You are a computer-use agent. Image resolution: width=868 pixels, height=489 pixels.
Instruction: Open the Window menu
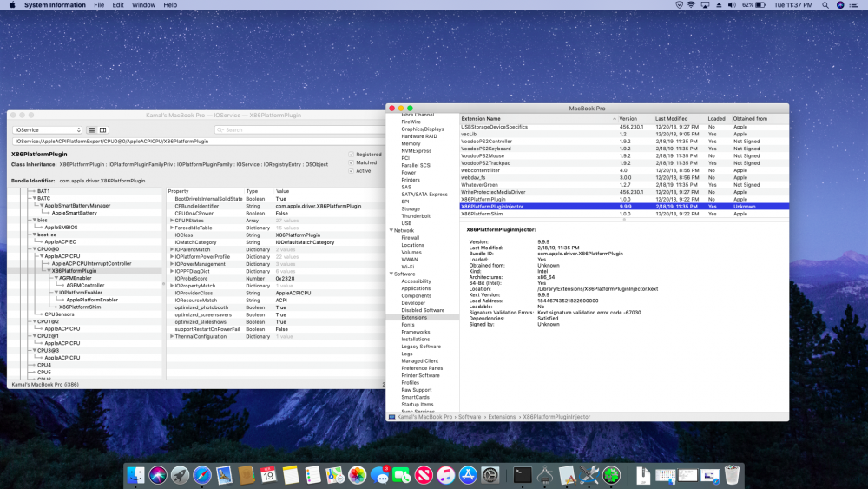[x=143, y=5]
